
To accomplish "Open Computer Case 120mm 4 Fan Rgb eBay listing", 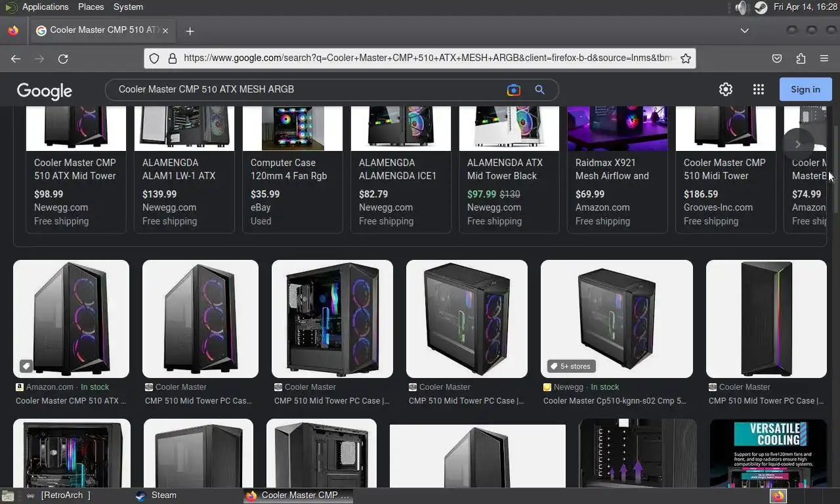I will [292, 169].
